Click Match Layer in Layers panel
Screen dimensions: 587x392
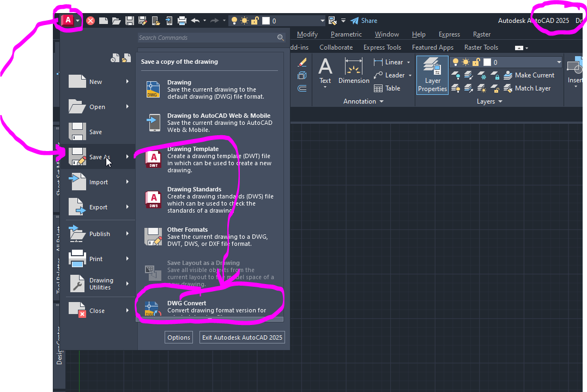click(527, 88)
